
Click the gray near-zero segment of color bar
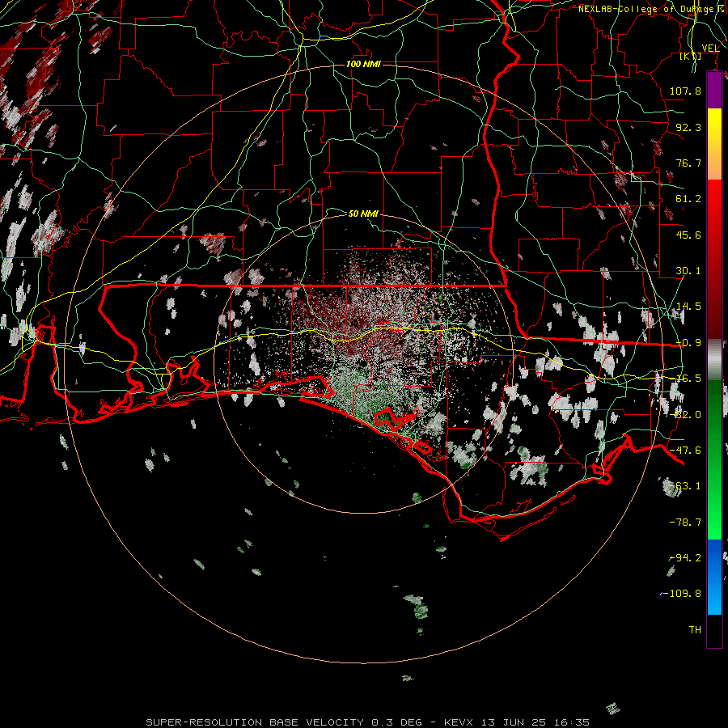714,360
